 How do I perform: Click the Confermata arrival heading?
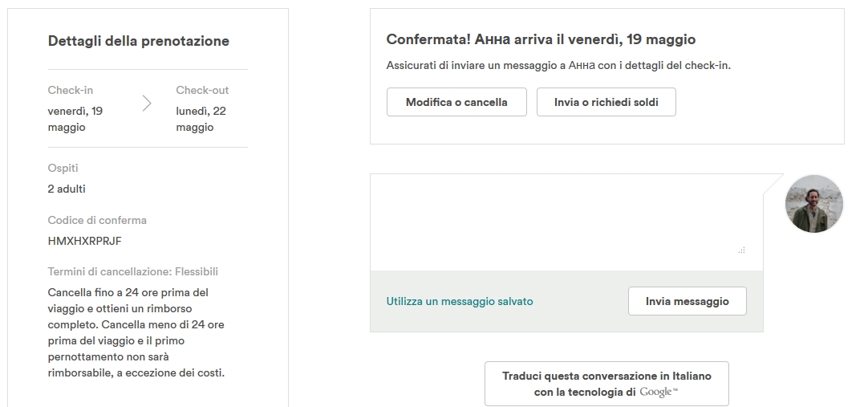tap(541, 39)
